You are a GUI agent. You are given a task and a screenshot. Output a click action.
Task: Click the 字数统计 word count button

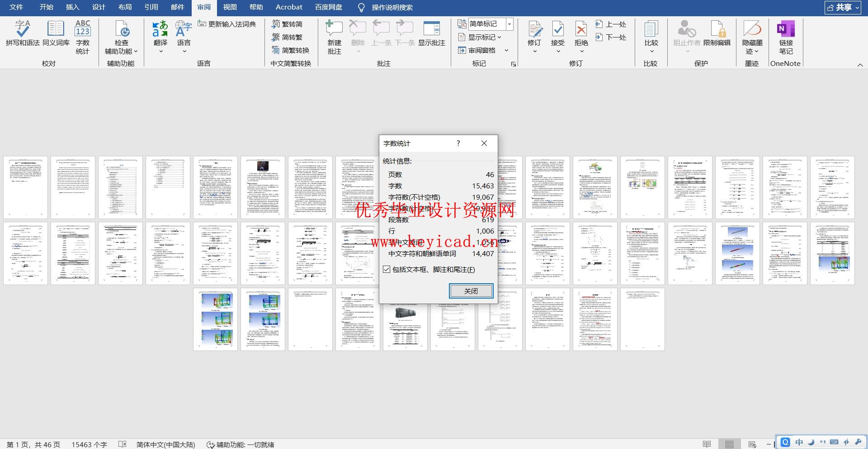coord(83,37)
